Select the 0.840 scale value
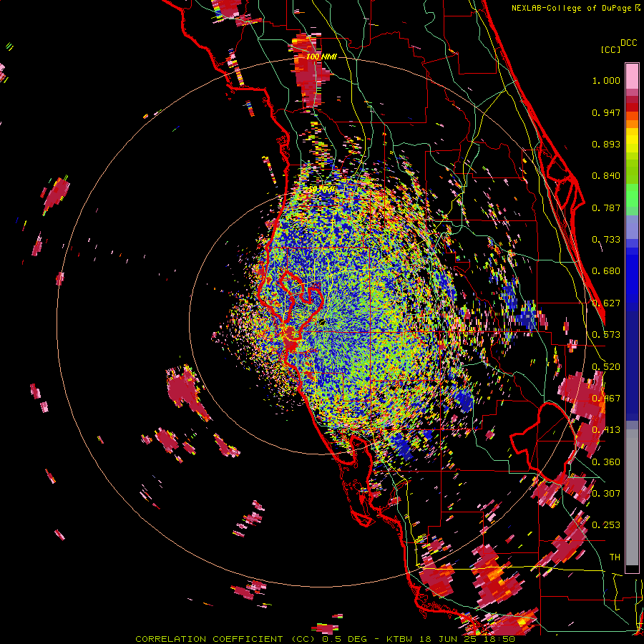The height and width of the screenshot is (644, 644). pos(606,176)
